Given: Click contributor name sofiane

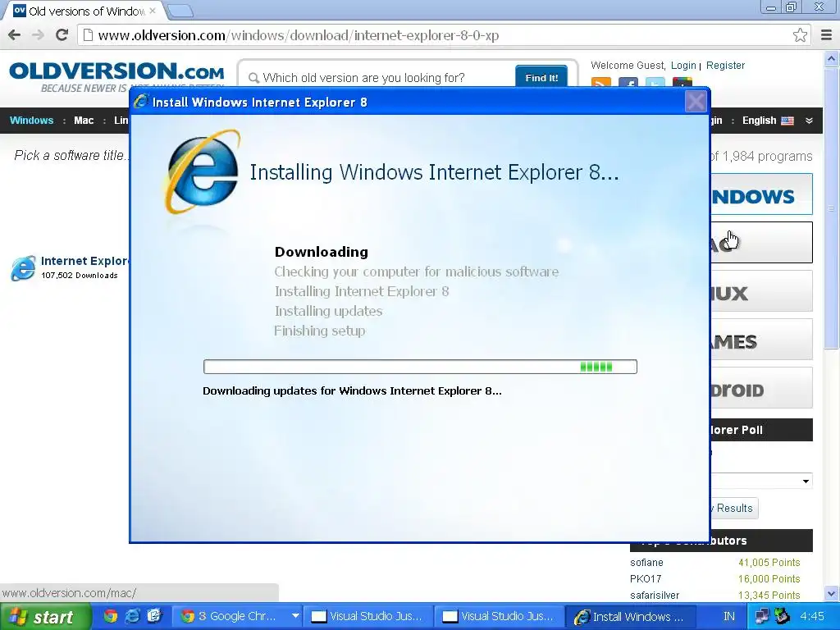Looking at the screenshot, I should click(x=646, y=563).
